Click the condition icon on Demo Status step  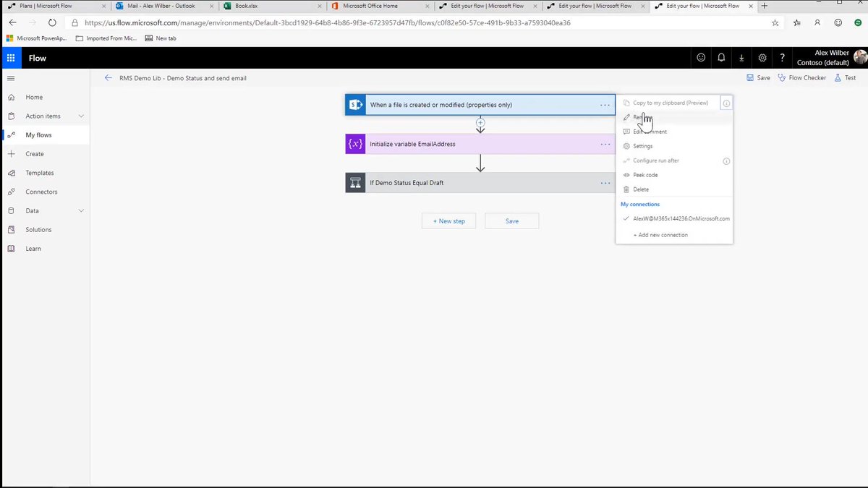coord(355,183)
